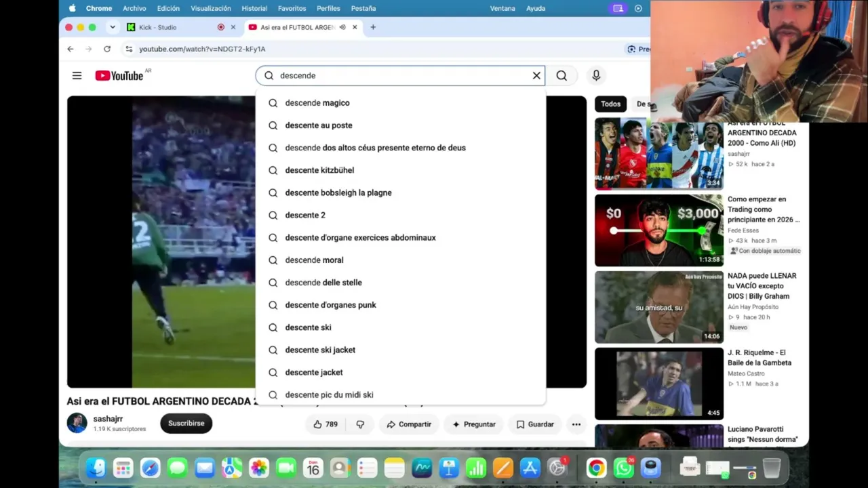Choose suggestion "descente pic du midi ski"
The width and height of the screenshot is (868, 488).
click(400, 395)
